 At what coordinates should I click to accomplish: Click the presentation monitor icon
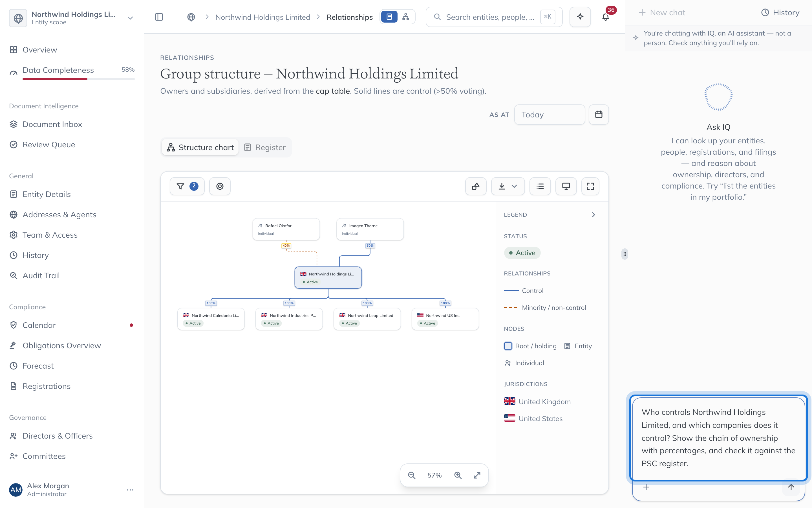[566, 186]
